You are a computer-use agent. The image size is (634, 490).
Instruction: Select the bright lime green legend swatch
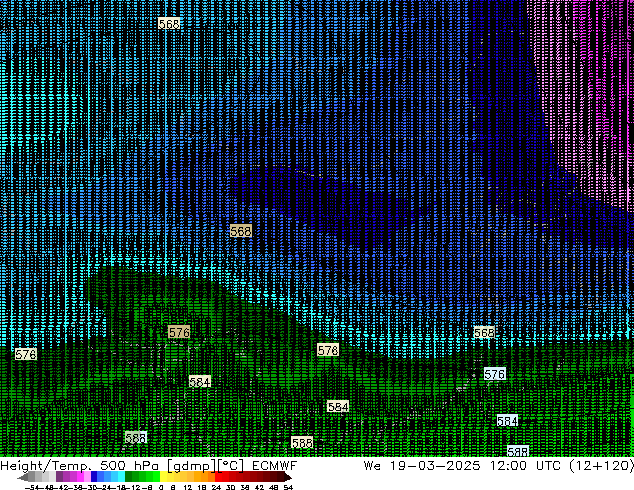tap(156, 477)
